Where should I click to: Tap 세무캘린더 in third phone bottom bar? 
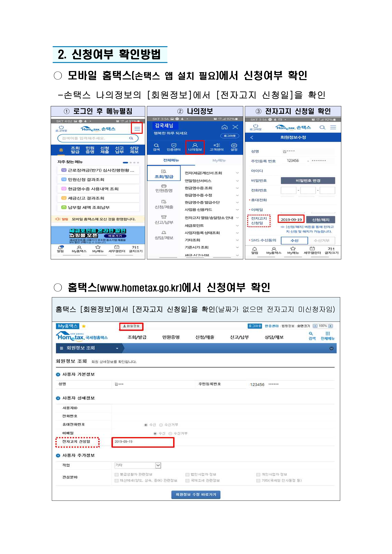pos(312,250)
